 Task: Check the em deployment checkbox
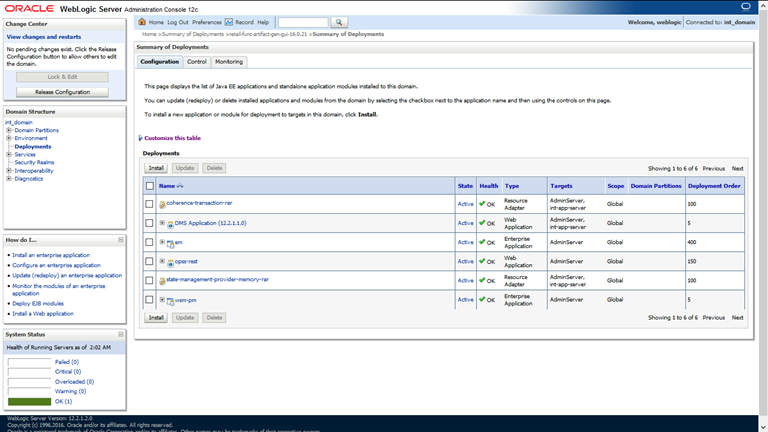pyautogui.click(x=149, y=242)
